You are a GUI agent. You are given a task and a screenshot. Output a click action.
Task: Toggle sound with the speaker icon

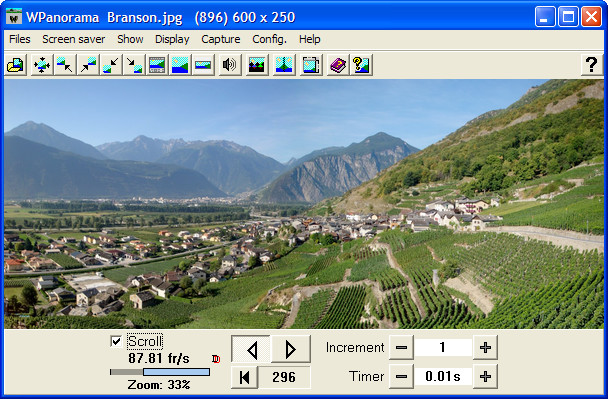229,65
